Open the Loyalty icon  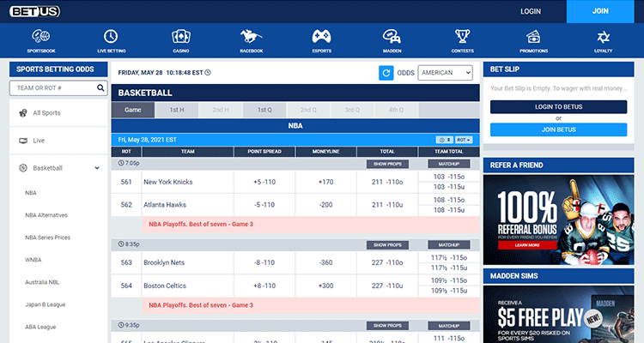pos(603,37)
